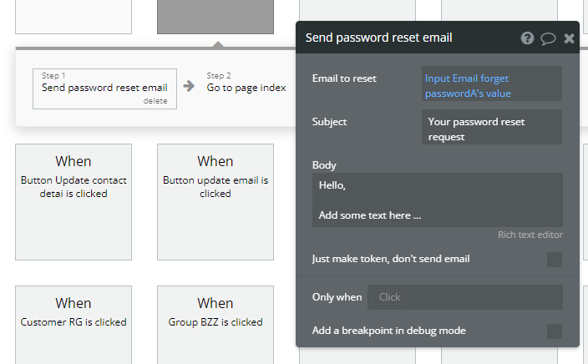This screenshot has width=588, height=364.
Task: Open the comment speech bubble icon
Action: tap(548, 38)
